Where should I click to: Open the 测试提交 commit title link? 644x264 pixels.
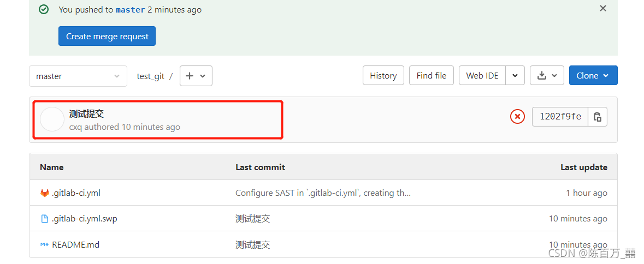tap(86, 114)
